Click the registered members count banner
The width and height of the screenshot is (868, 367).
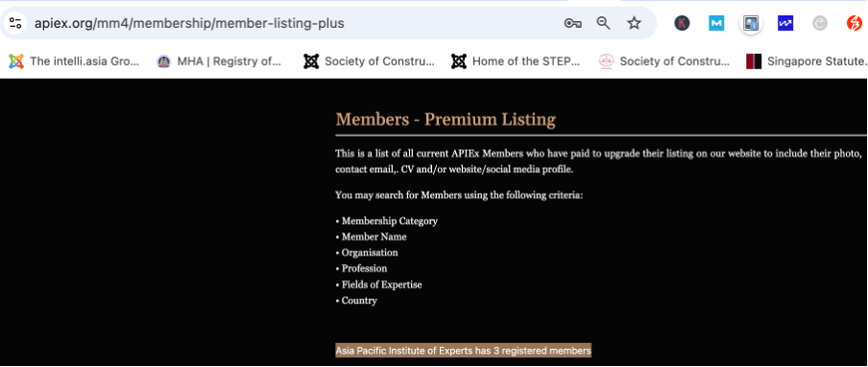464,351
